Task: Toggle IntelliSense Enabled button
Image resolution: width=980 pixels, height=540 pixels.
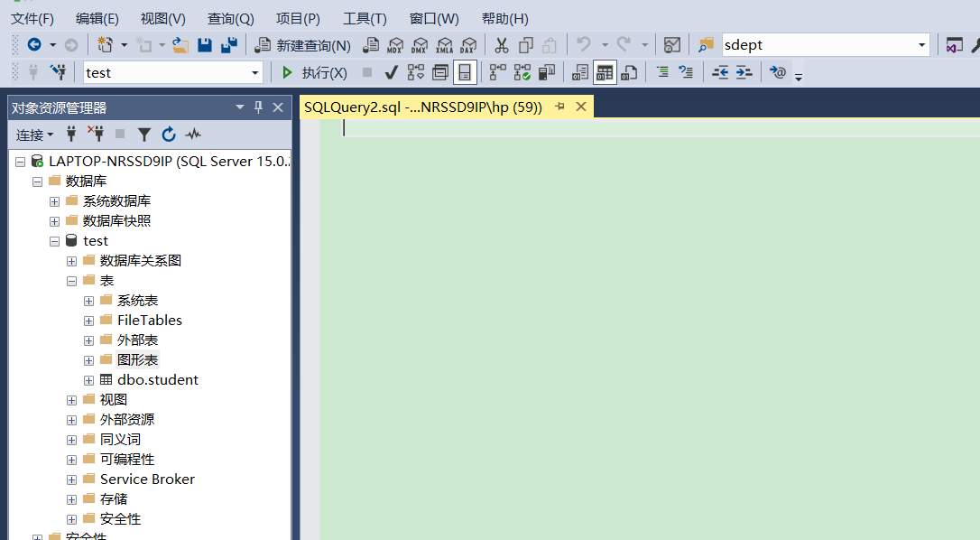Action: click(x=465, y=72)
